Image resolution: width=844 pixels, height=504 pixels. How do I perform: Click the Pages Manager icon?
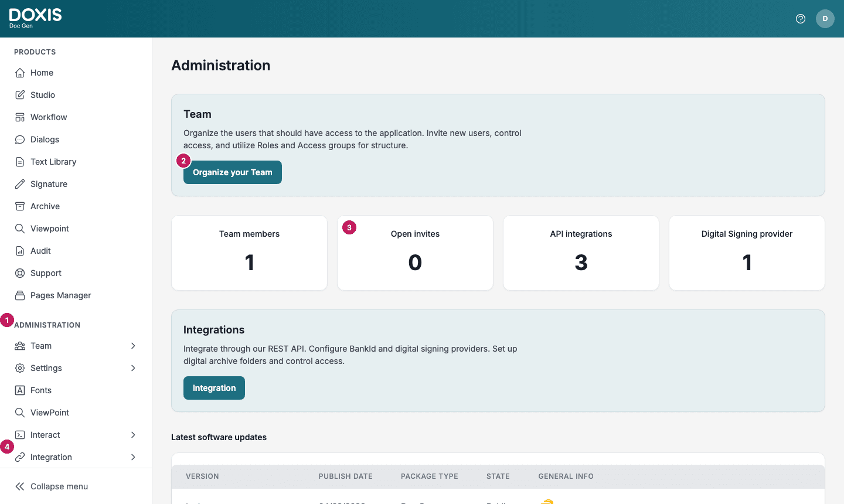pyautogui.click(x=20, y=295)
